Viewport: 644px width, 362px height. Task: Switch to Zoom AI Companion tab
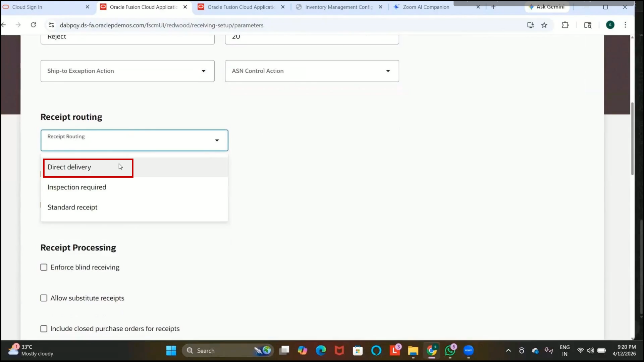tap(436, 7)
